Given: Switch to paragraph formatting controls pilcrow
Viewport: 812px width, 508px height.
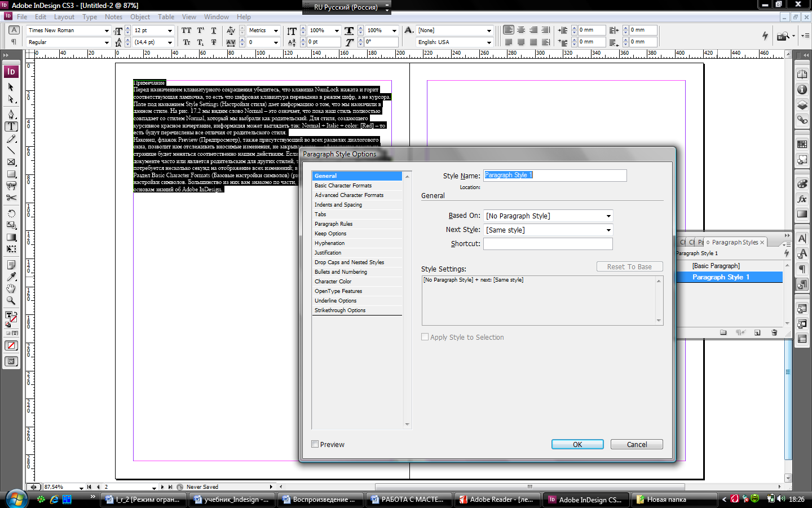Looking at the screenshot, I should pos(14,42).
